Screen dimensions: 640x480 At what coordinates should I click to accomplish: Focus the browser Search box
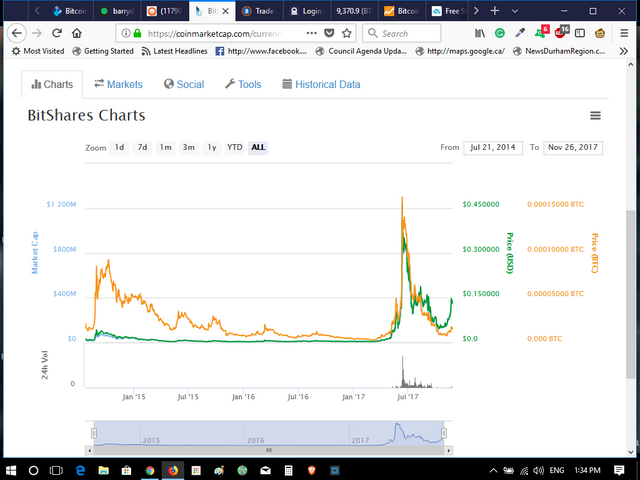pos(402,33)
